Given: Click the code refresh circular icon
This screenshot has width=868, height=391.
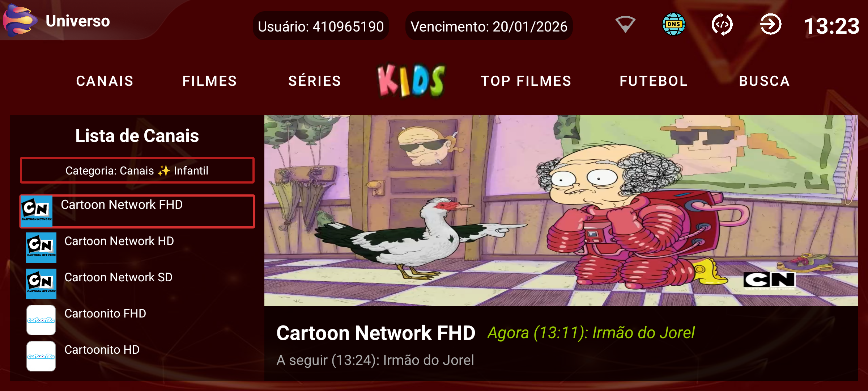Looking at the screenshot, I should point(722,24).
